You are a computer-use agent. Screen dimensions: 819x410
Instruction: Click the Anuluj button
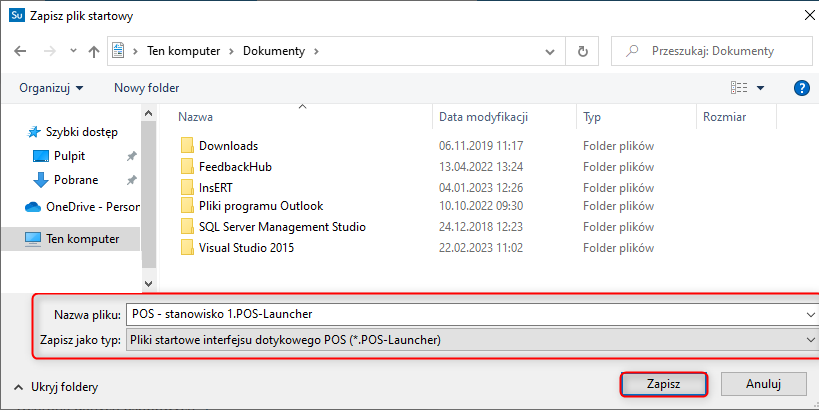763,384
